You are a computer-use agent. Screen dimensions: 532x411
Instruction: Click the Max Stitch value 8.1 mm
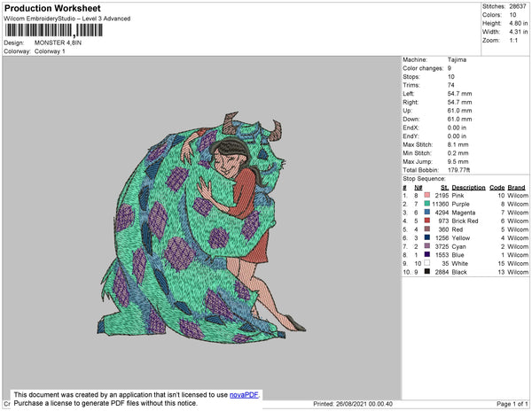click(458, 144)
